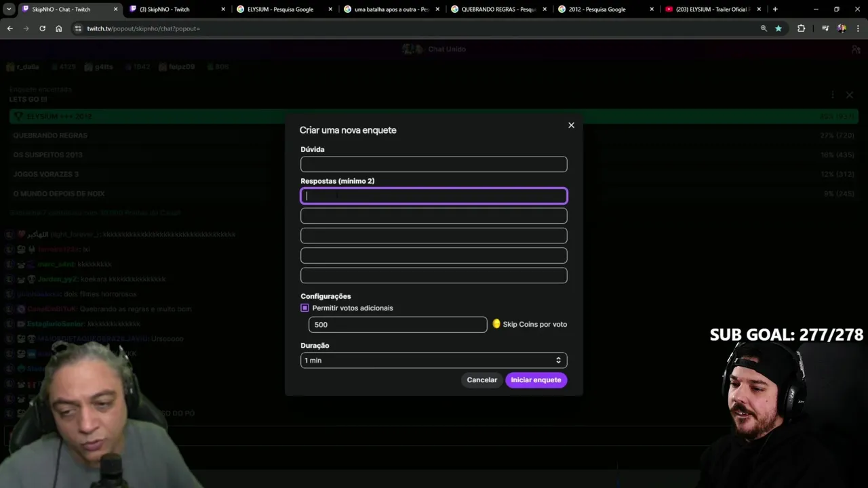Click the Google favicon on the ELYSIUM search tab
Screen dimensions: 868x488
click(x=240, y=9)
